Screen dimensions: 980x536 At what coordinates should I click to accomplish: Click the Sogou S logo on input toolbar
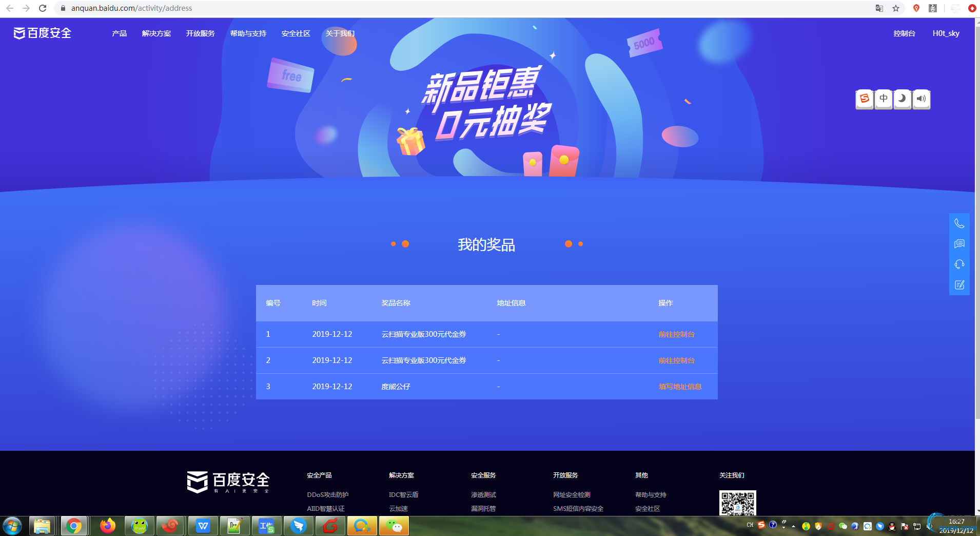(x=865, y=99)
